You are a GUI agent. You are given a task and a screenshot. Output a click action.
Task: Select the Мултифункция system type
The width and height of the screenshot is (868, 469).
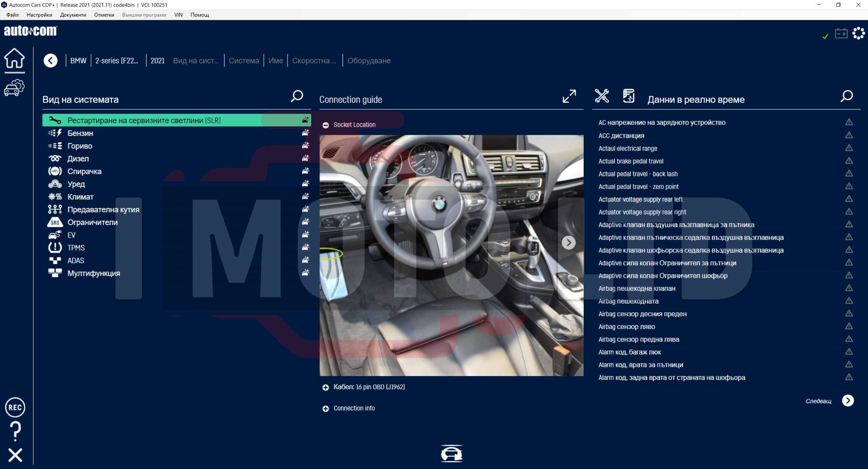[177, 273]
